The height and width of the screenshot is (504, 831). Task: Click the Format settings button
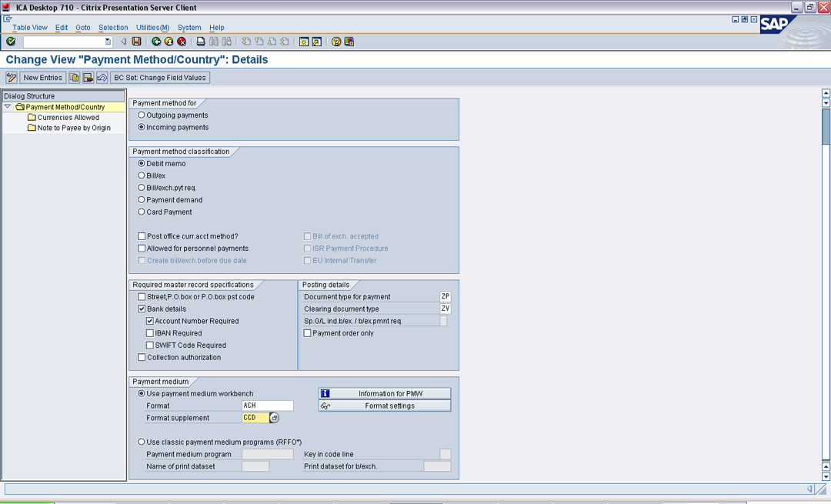click(385, 406)
